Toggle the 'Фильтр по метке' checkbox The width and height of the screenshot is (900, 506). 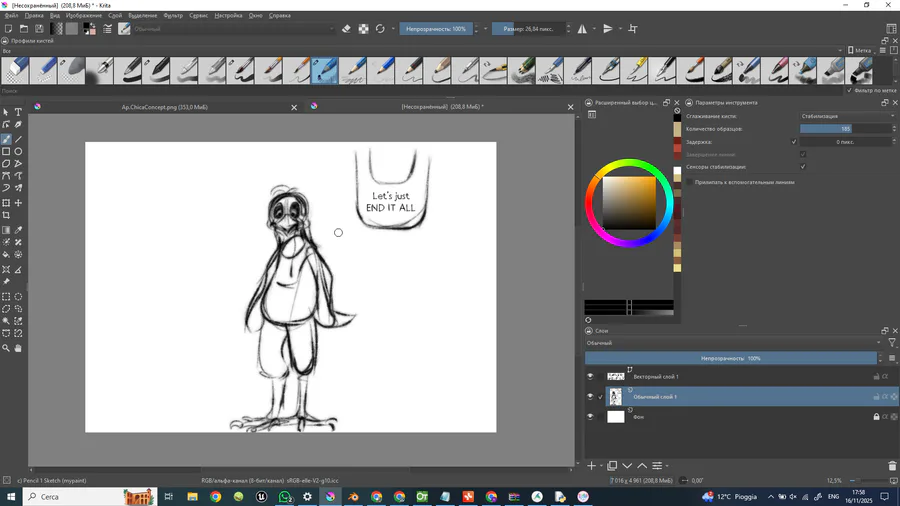tap(849, 91)
